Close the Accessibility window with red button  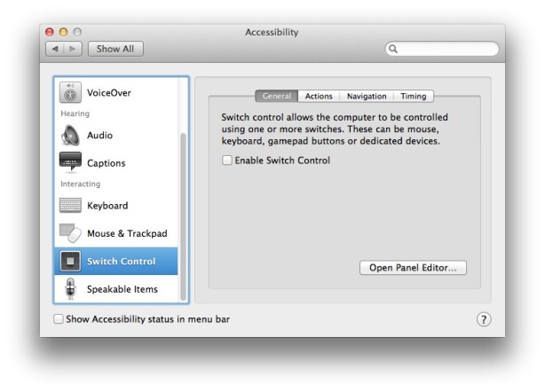pyautogui.click(x=50, y=32)
